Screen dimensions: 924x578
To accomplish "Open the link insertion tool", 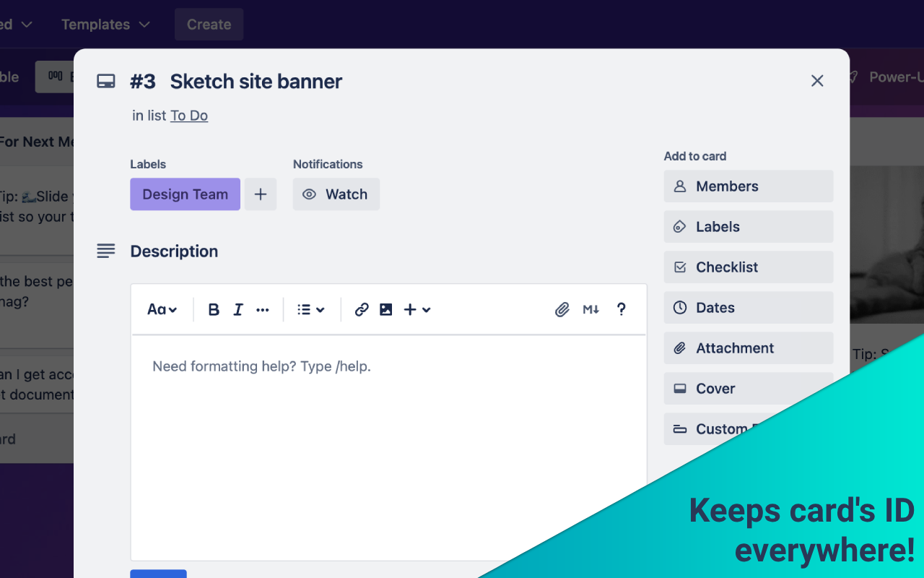I will click(361, 309).
